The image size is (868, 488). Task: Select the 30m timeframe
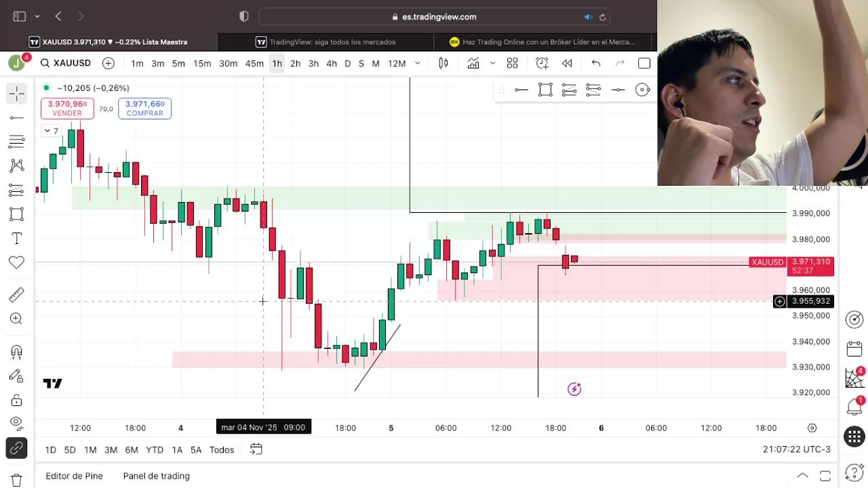pos(228,64)
